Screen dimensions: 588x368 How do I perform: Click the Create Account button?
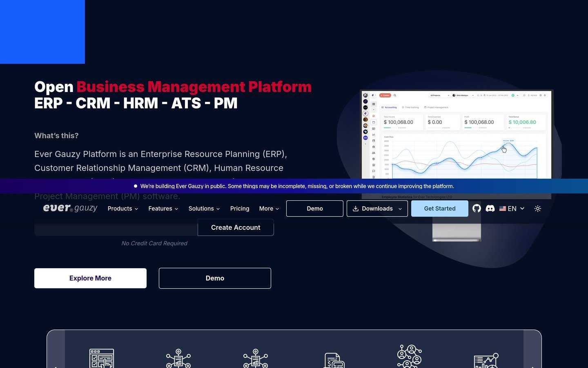click(x=236, y=227)
